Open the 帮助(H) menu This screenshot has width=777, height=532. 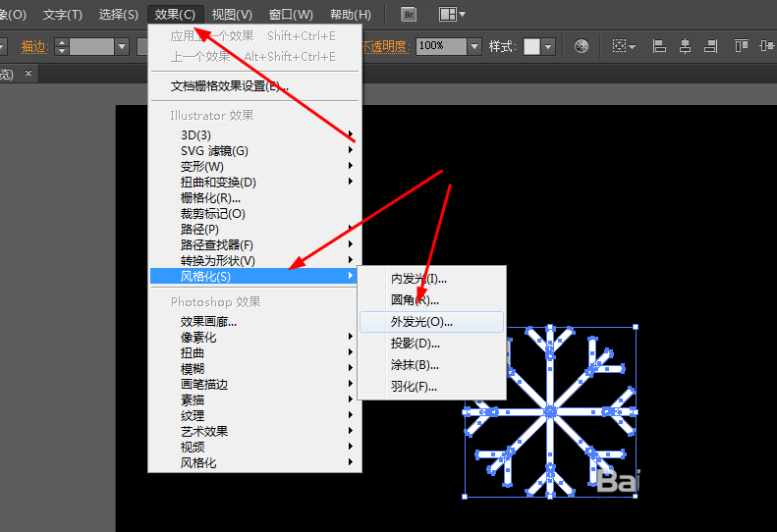(351, 15)
